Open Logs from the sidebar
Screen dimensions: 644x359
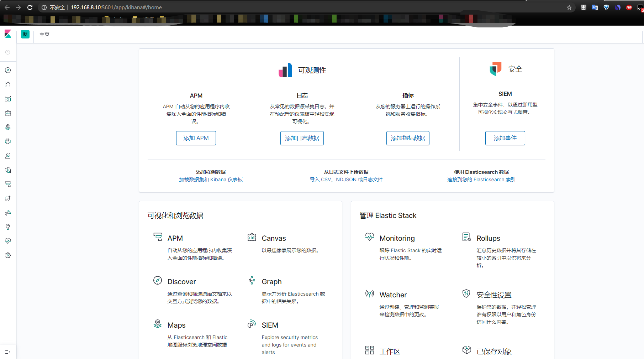coord(8,170)
